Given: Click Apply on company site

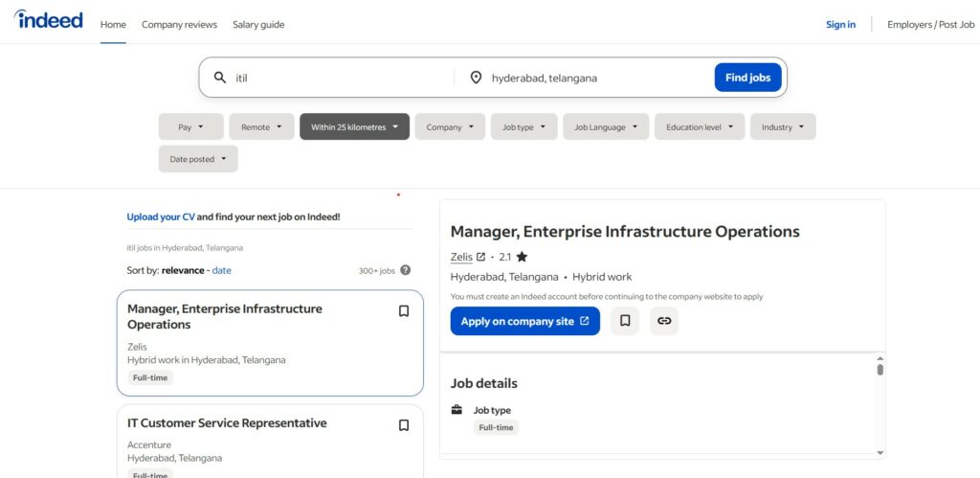Looking at the screenshot, I should tap(524, 322).
